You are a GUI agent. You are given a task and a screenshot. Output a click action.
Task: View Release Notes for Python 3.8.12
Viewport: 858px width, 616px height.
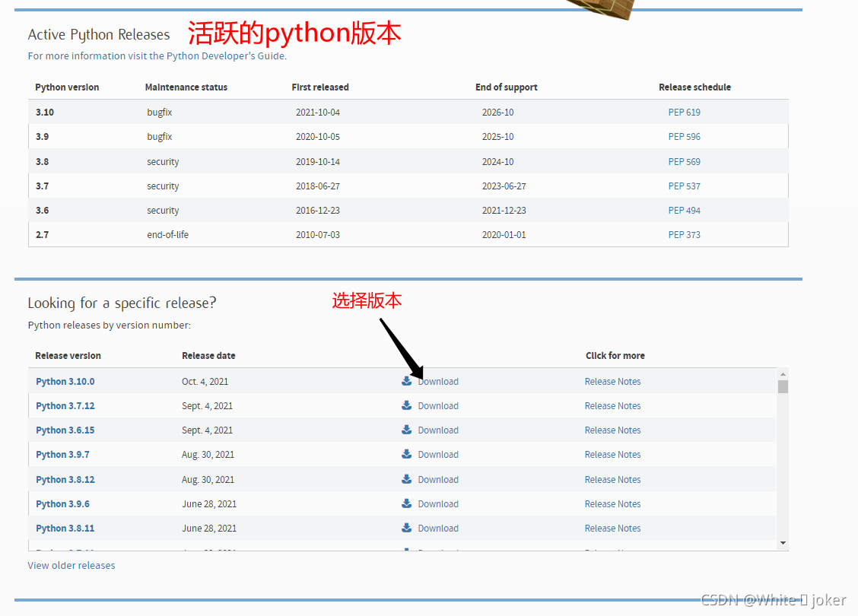point(612,479)
